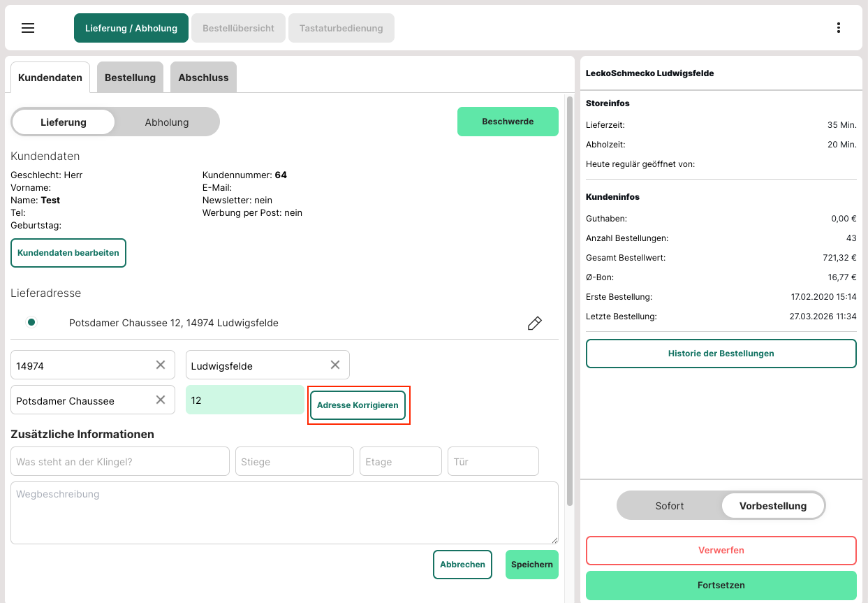Click into the Wegbeschreibung text area
This screenshot has width=868, height=603.
click(284, 512)
